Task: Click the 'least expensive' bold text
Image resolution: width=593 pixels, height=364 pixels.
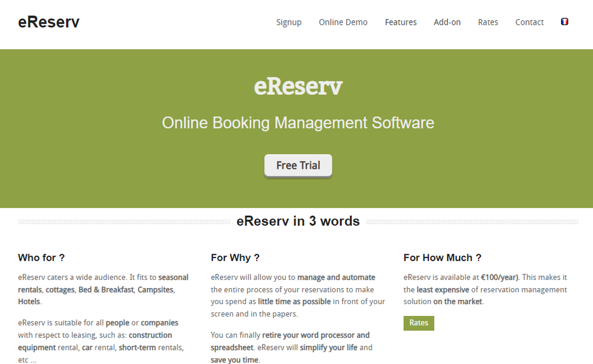Action: tap(443, 289)
